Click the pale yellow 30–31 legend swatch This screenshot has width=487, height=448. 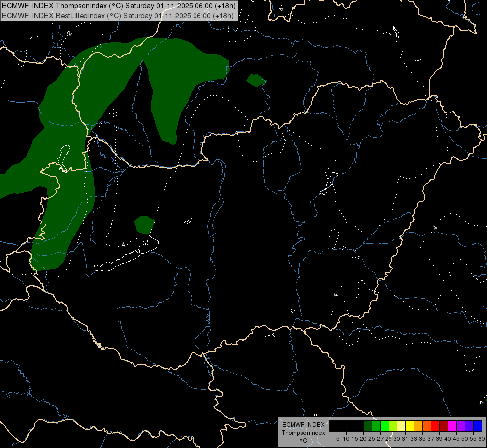pos(401,426)
